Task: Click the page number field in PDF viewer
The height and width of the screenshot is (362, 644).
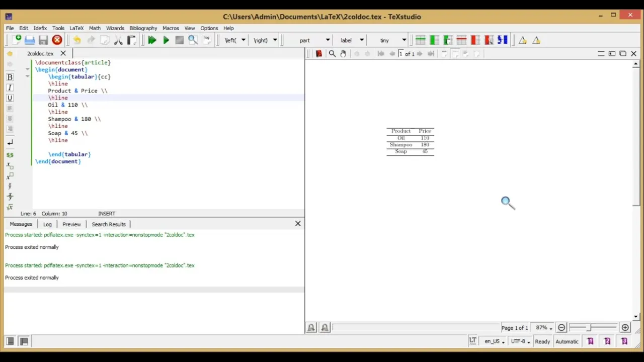Action: tap(401, 54)
